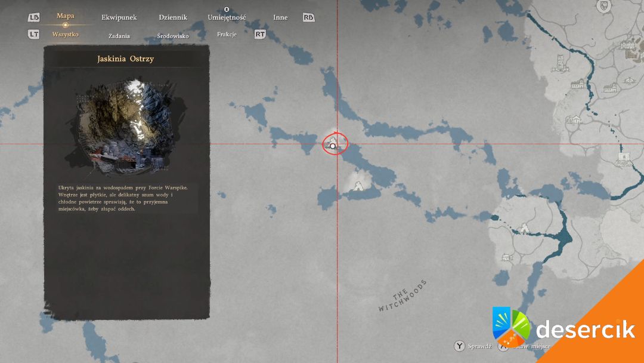Filter the map by Frakcje
Screen dimensions: 644x363
click(x=227, y=35)
